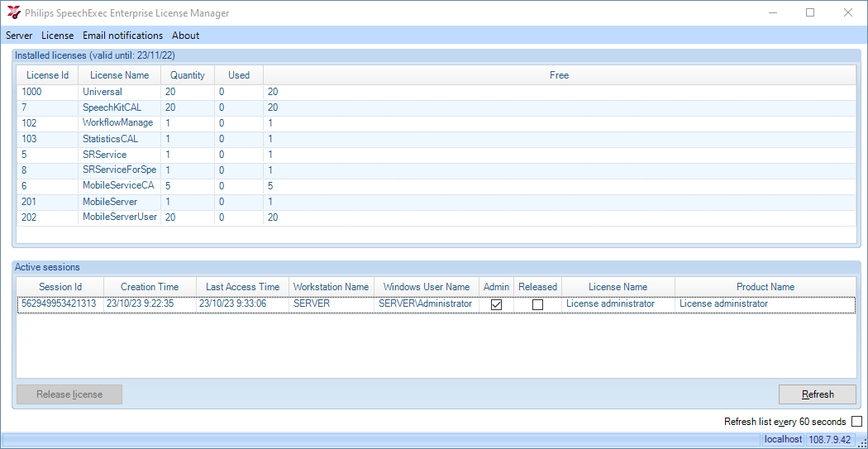Toggle the Admin checkbox in session row

click(497, 304)
